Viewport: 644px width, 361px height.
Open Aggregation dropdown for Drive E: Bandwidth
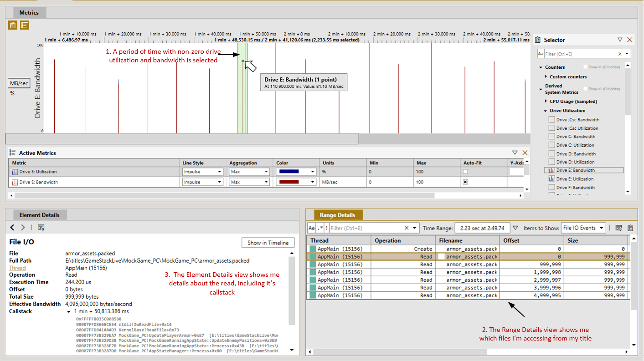(249, 182)
